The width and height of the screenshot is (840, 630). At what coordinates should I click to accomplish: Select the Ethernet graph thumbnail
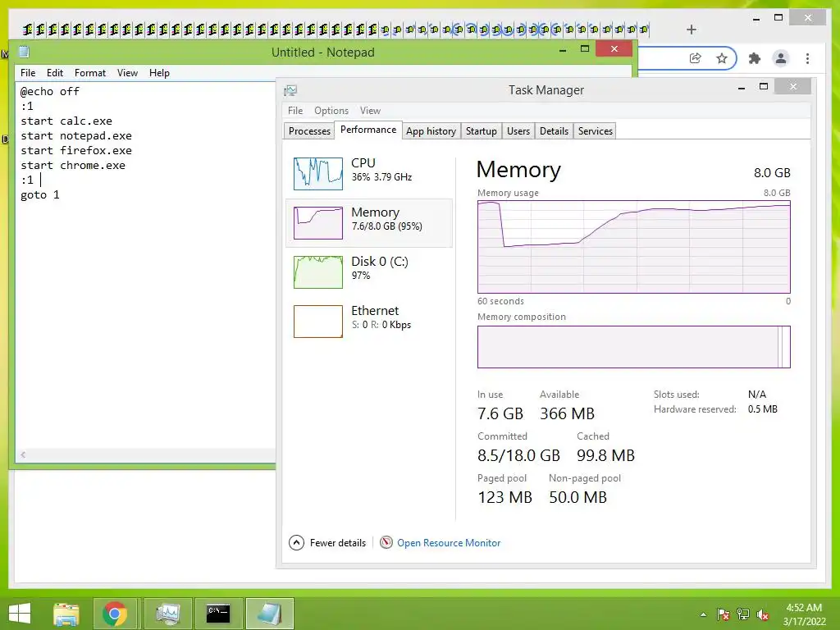pos(318,322)
